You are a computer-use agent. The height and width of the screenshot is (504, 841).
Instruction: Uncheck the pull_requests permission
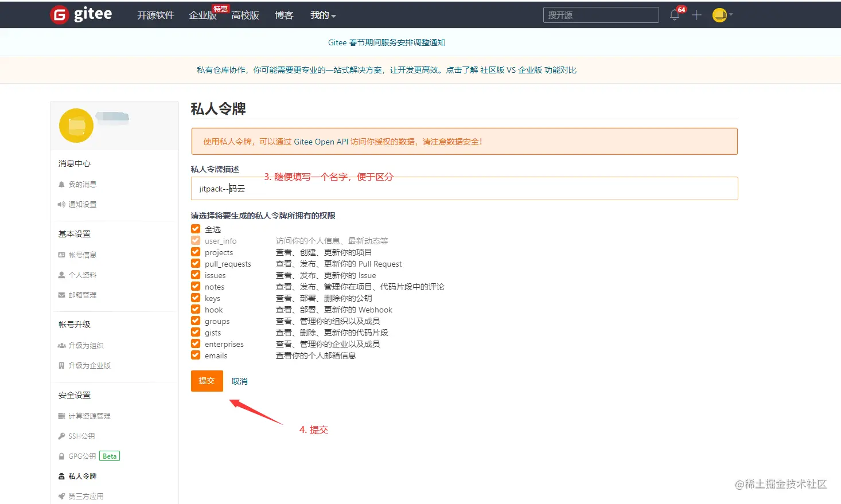pos(196,264)
